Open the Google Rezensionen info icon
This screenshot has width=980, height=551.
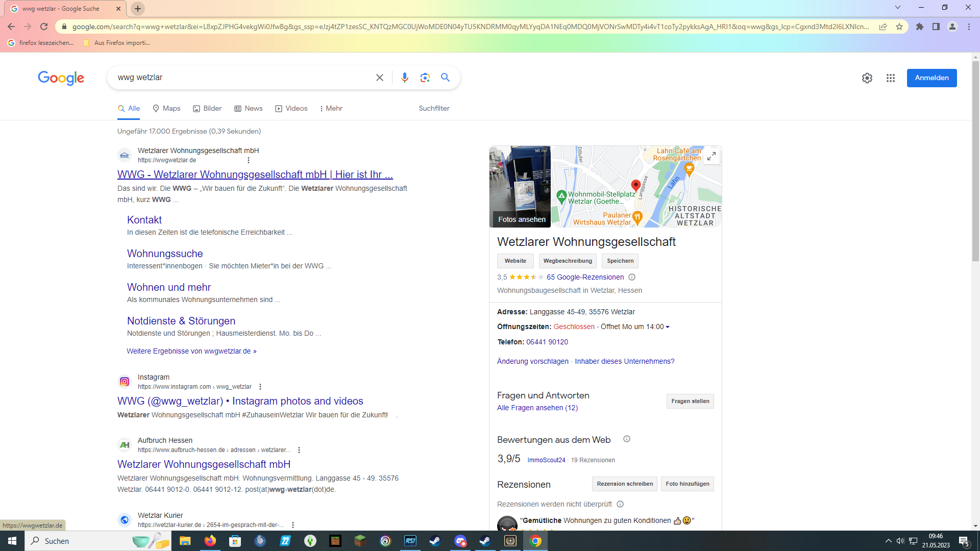pos(632,277)
